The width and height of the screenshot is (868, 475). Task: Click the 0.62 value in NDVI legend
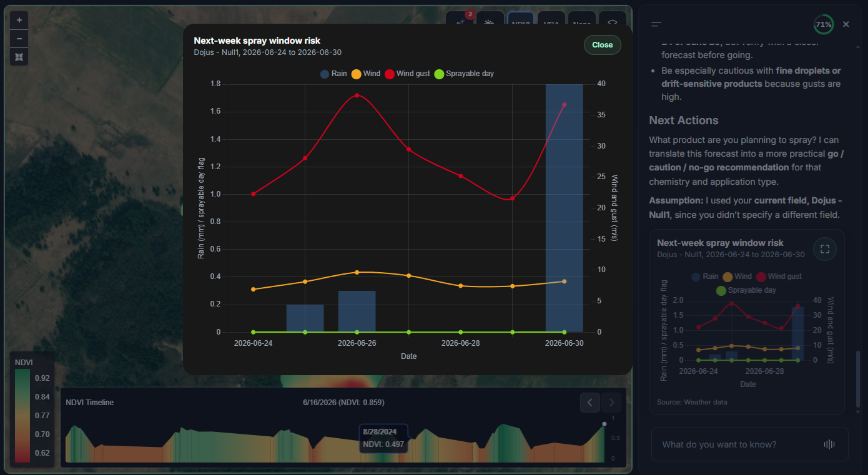[42, 453]
